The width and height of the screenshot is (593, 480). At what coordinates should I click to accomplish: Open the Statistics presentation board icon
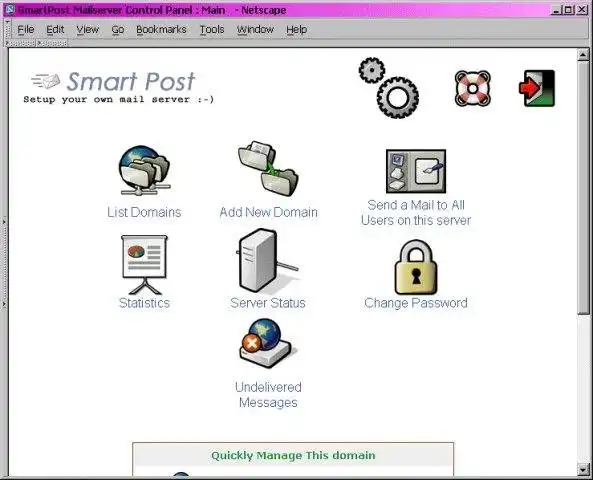144,265
